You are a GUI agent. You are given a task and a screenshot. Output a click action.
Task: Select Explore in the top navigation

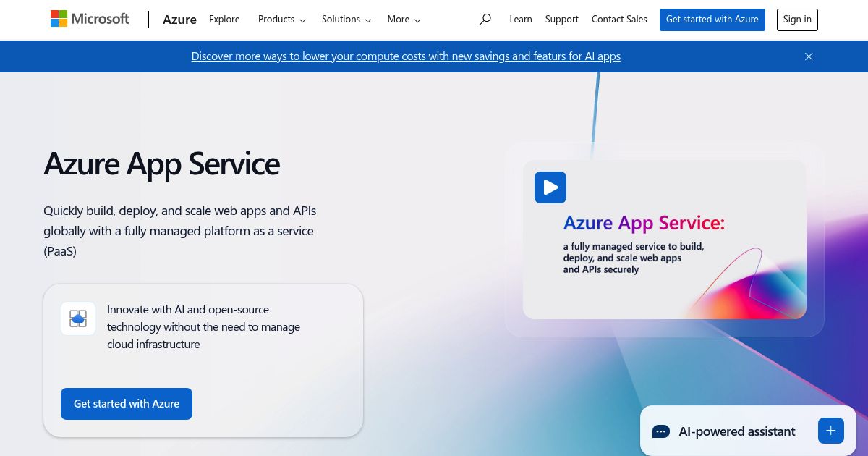click(x=224, y=20)
